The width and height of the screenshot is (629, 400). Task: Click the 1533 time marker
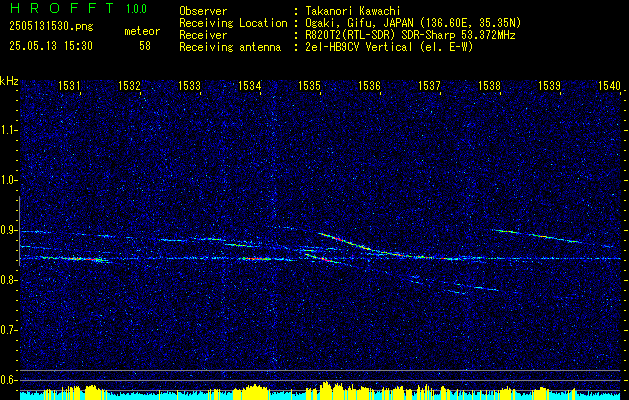(x=189, y=85)
